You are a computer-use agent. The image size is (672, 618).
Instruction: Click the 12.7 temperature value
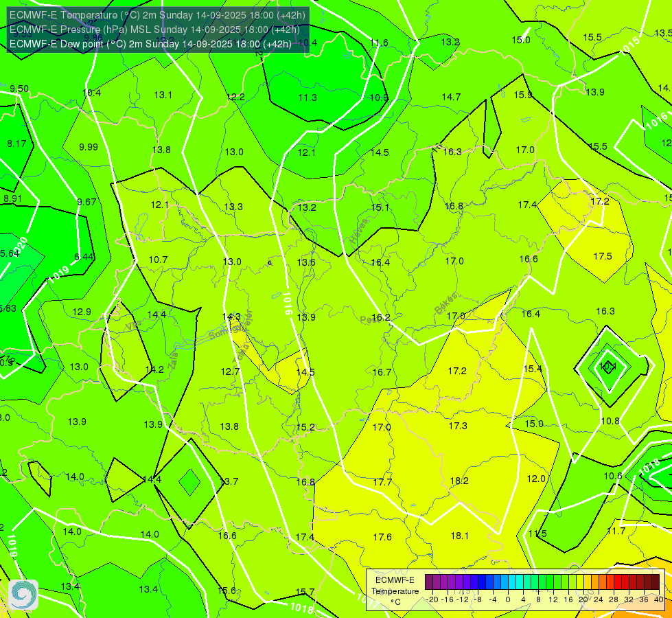click(230, 371)
